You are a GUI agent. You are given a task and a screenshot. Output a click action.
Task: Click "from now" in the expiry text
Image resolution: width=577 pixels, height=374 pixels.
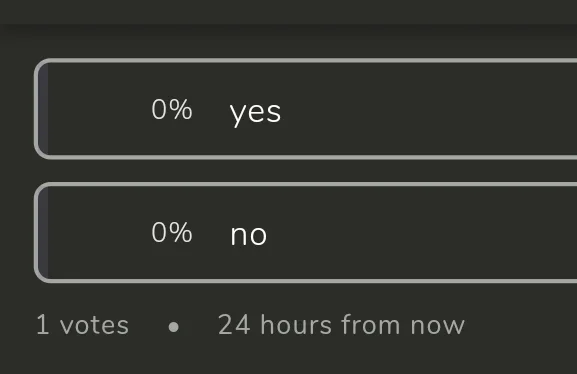pos(403,325)
